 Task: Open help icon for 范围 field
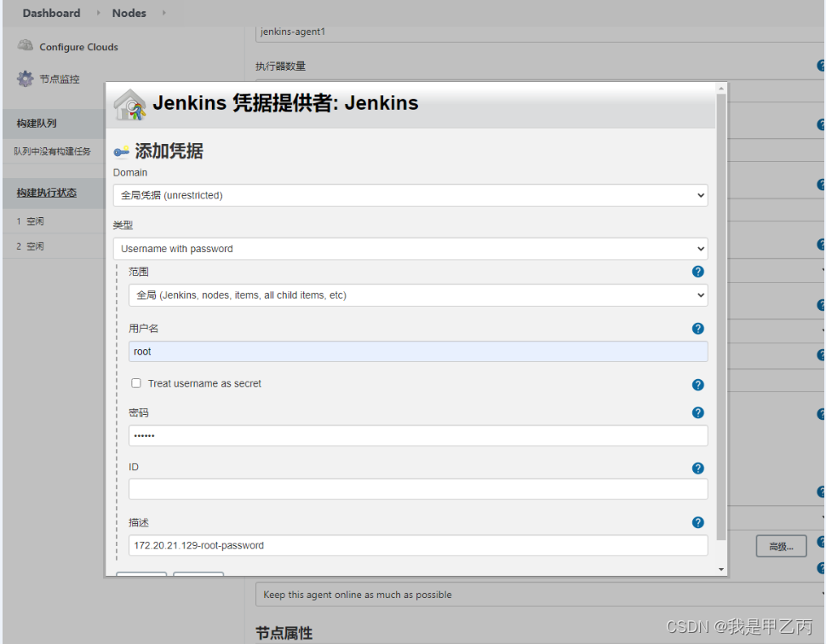point(697,272)
